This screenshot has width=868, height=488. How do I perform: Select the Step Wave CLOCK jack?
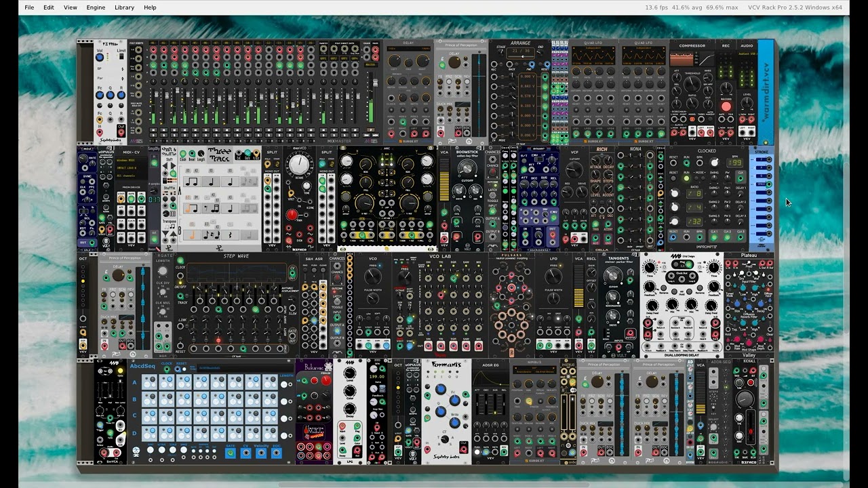(180, 260)
